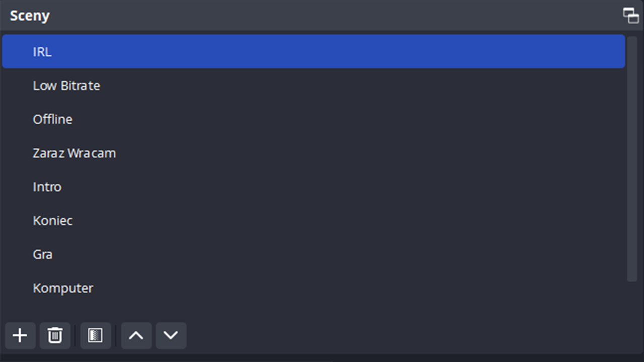The height and width of the screenshot is (362, 644).
Task: Click the separator between trash and filters icons
Action: [75, 335]
